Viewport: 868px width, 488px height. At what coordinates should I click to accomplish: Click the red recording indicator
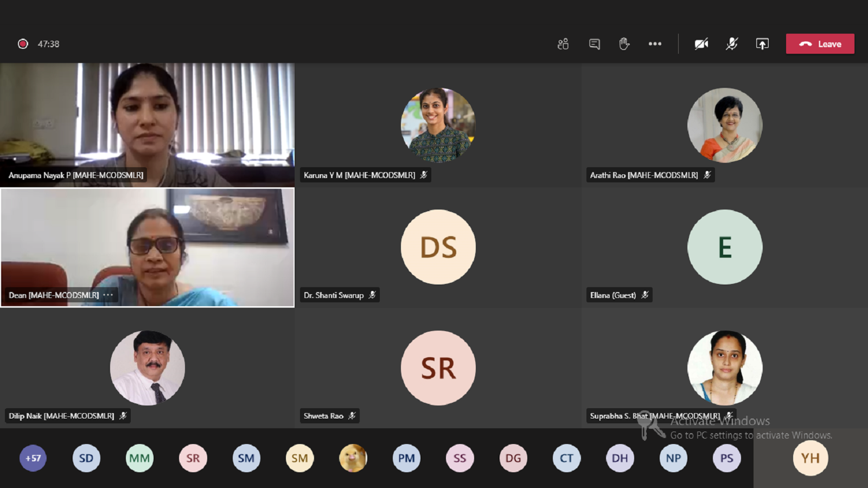(23, 44)
